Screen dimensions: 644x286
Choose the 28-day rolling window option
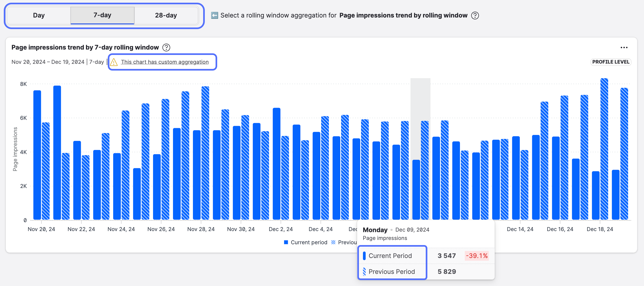(166, 15)
